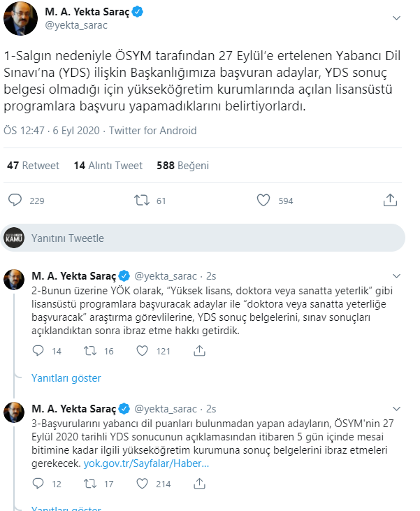This screenshot has height=511, width=420.
Task: Retweet the main tweet with 61 retweets
Action: [x=142, y=200]
